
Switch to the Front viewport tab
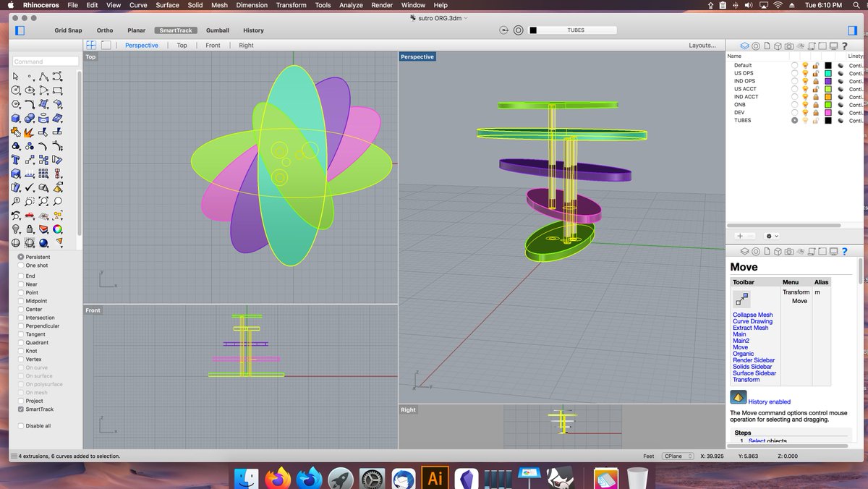point(213,45)
